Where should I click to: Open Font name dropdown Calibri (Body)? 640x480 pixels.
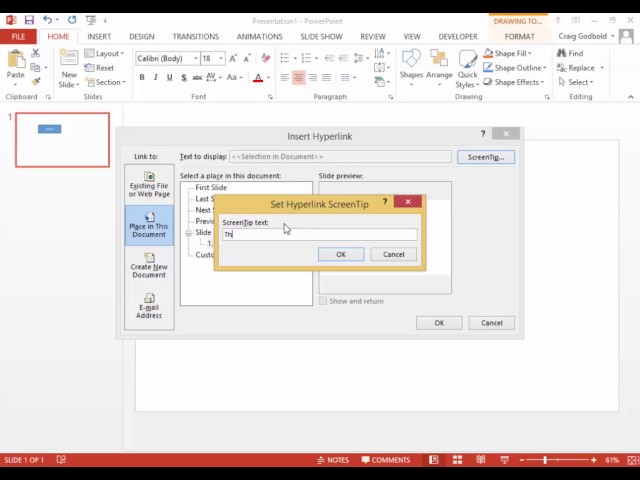point(196,58)
